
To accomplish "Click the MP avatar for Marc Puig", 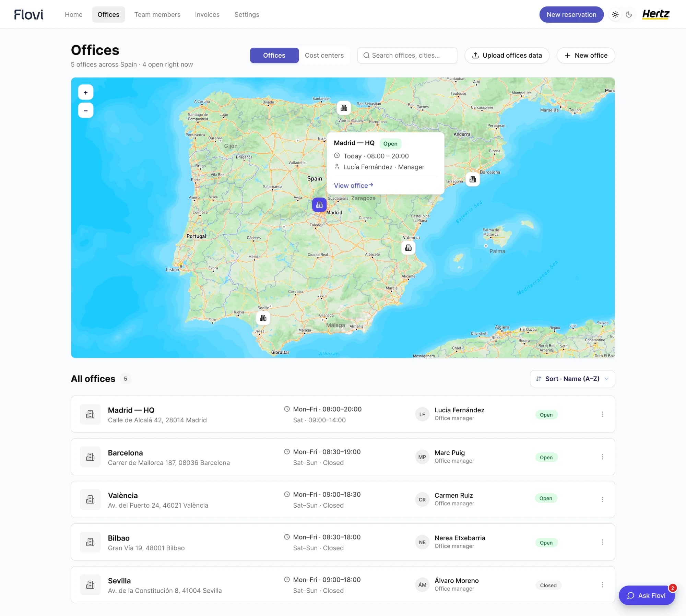I will point(422,457).
